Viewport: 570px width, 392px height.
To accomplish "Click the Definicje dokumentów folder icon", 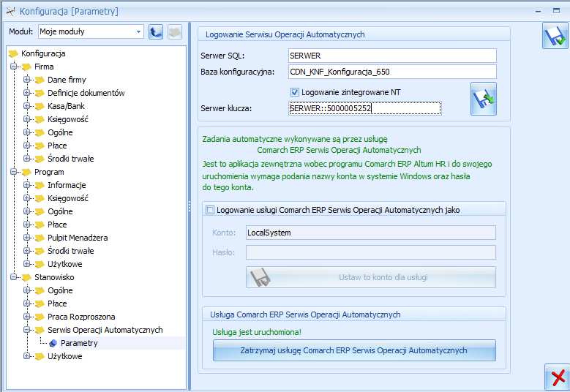I will pyautogui.click(x=40, y=94).
